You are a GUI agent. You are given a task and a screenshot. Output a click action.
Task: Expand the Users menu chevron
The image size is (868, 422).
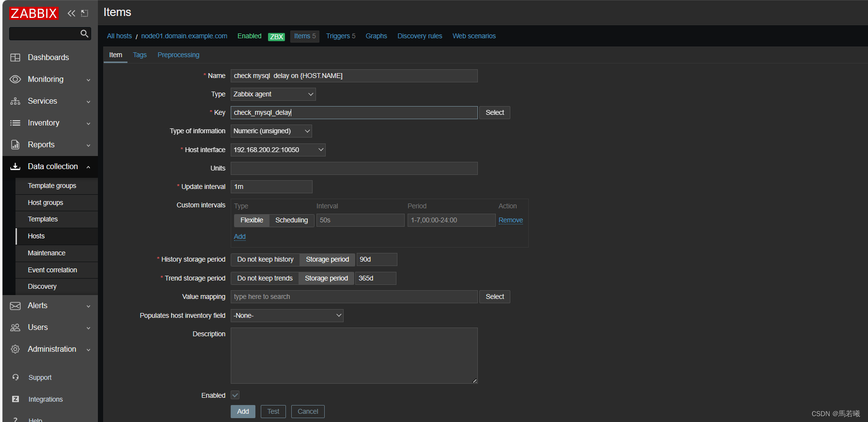click(88, 328)
